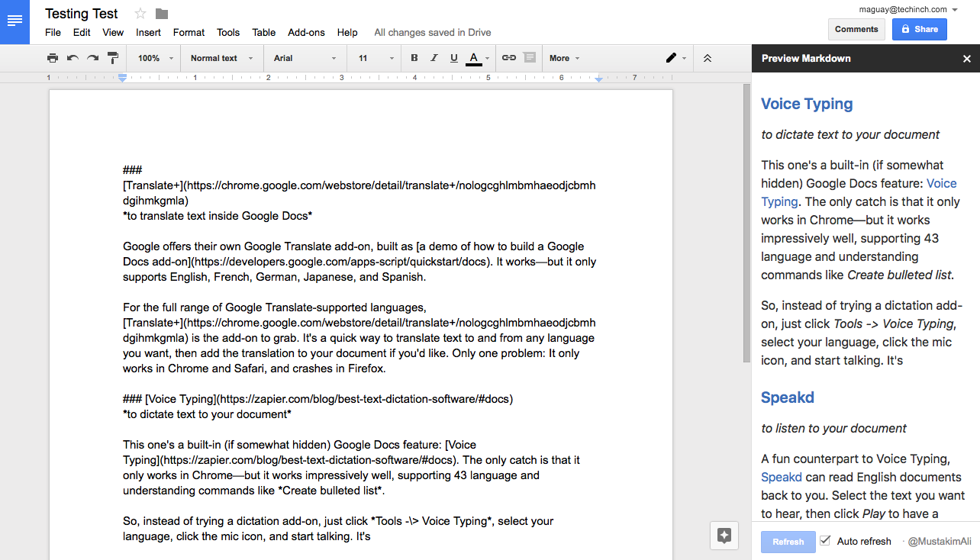Image resolution: width=980 pixels, height=560 pixels.
Task: Open the Help menu
Action: (347, 33)
